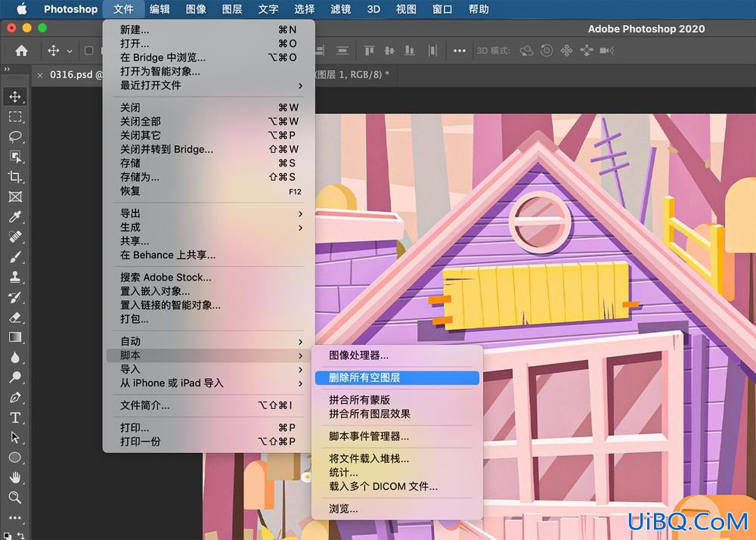756x540 pixels.
Task: Open the Photoshop application menu
Action: (x=70, y=9)
